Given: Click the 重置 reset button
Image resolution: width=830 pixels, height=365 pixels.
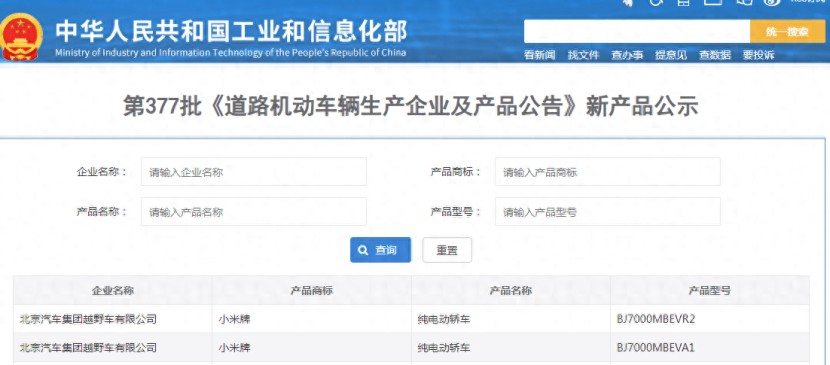Looking at the screenshot, I should pyautogui.click(x=447, y=250).
